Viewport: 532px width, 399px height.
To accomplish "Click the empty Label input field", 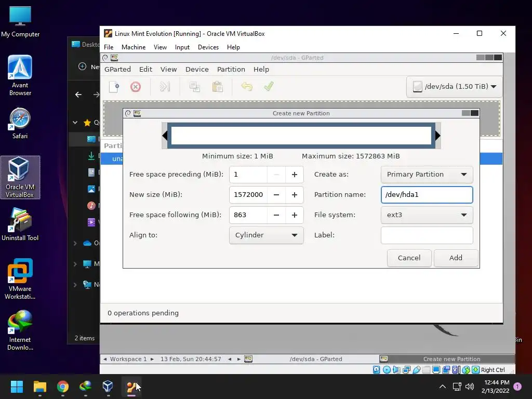I will (427, 235).
